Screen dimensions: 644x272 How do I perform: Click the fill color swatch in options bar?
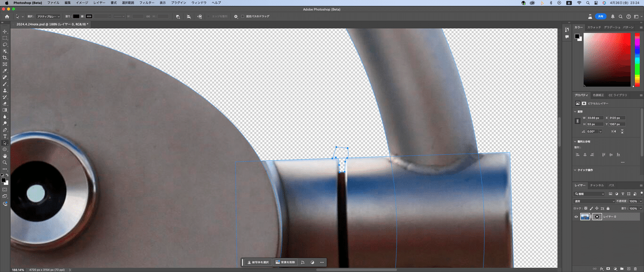tap(76, 17)
